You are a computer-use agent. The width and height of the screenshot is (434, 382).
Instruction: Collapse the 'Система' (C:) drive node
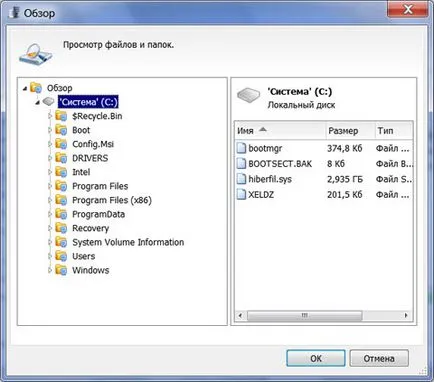(x=38, y=102)
